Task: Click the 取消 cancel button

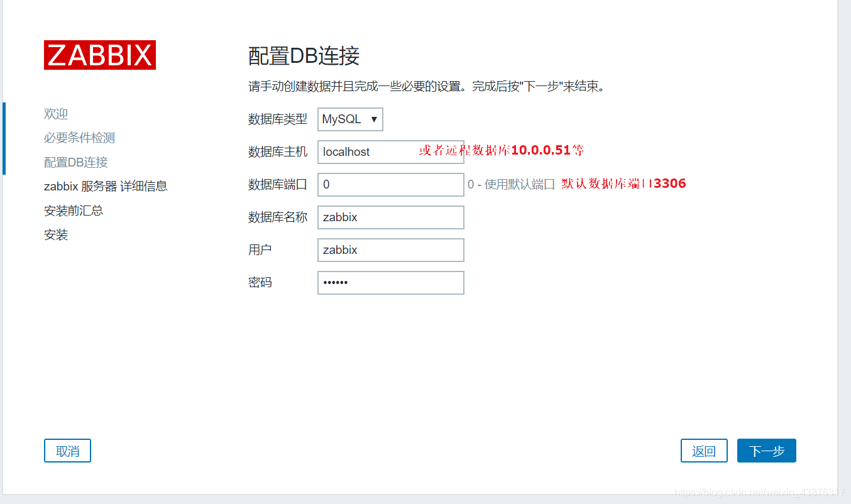Action: [67, 451]
